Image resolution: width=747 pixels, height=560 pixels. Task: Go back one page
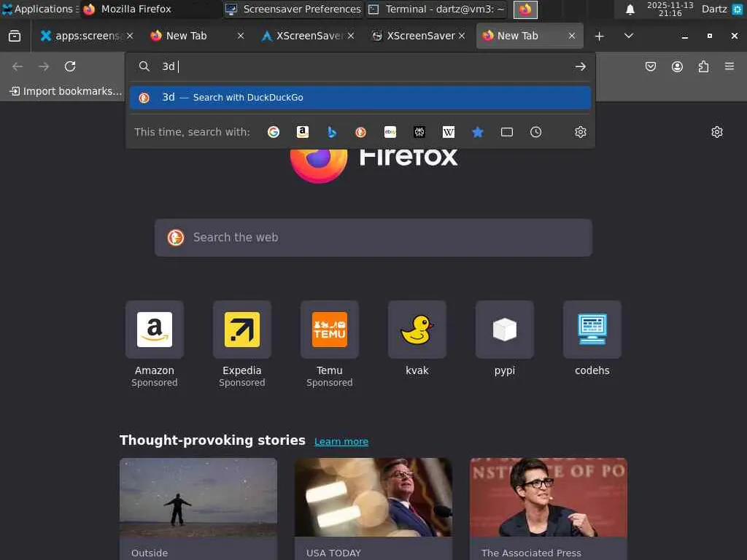coord(18,66)
